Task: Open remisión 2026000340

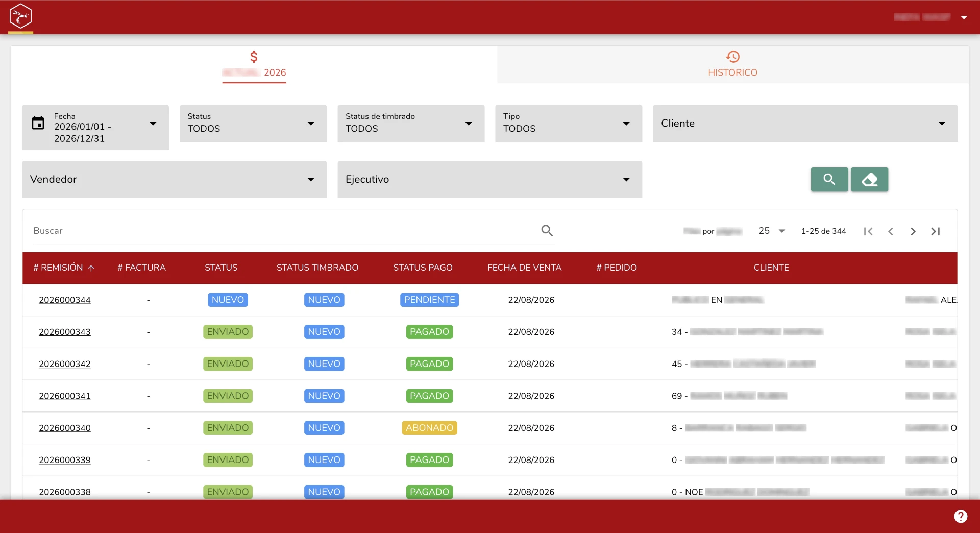Action: pos(65,428)
